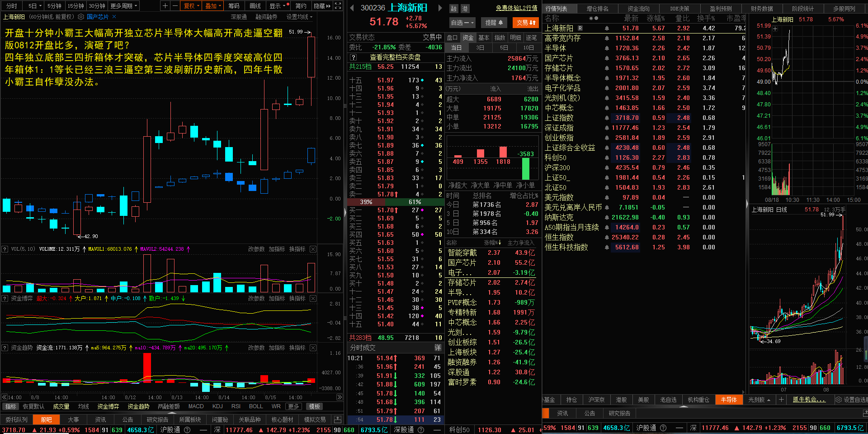Screen dimensions: 868x434
Task: Open fullscreen chart via the expand icon
Action: [x=338, y=6]
